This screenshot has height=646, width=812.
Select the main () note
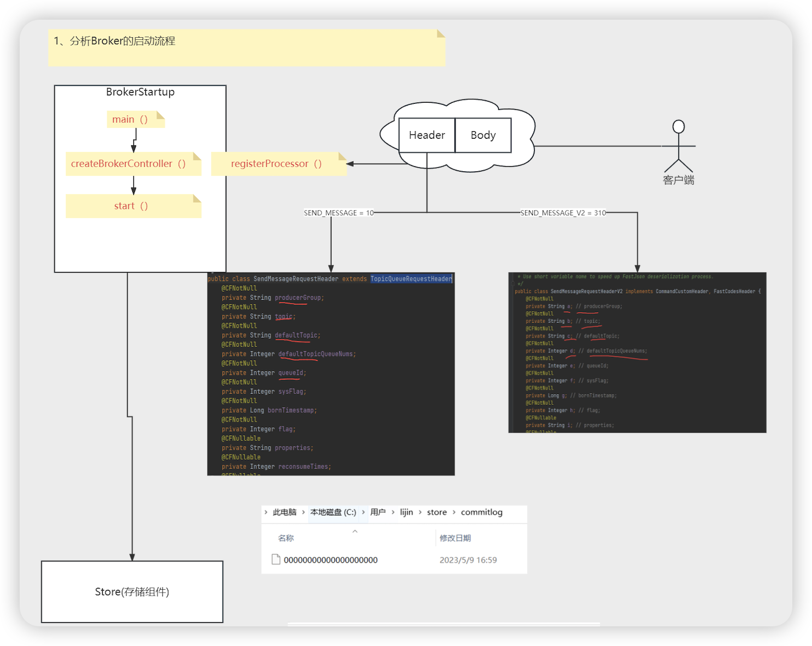click(x=136, y=119)
